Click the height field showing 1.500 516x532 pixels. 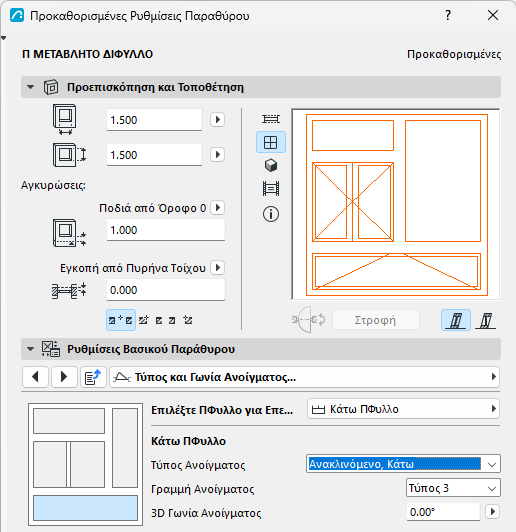[154, 155]
